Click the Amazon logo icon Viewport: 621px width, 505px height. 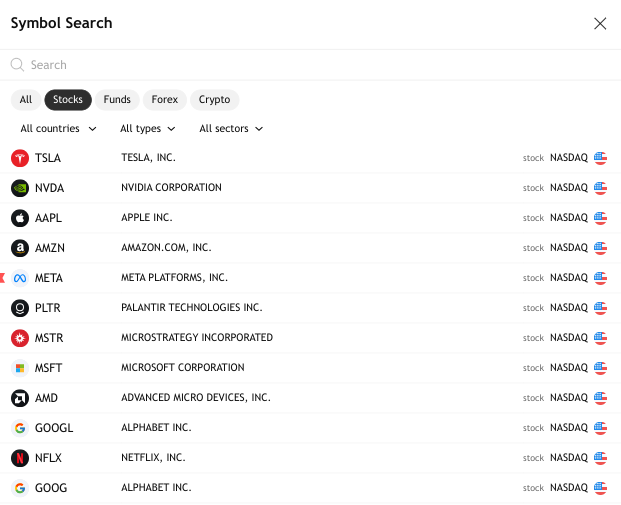pos(20,248)
